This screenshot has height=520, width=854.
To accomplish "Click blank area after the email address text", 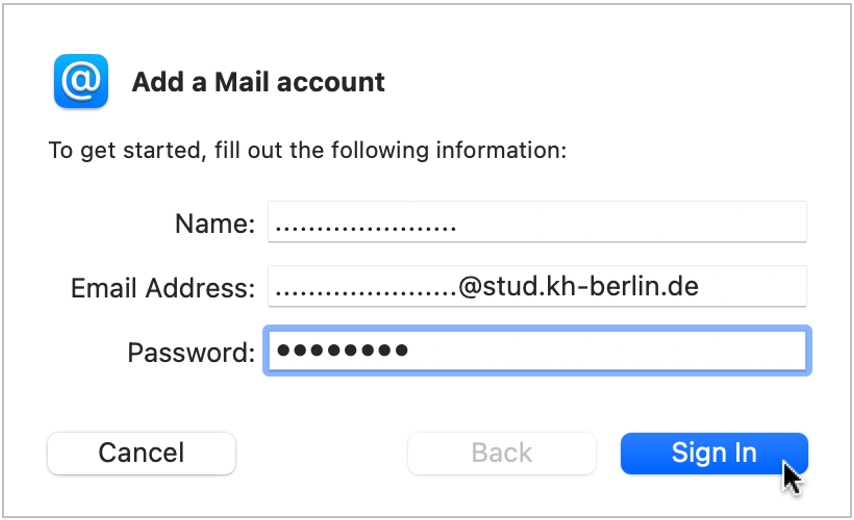I will pos(754,286).
